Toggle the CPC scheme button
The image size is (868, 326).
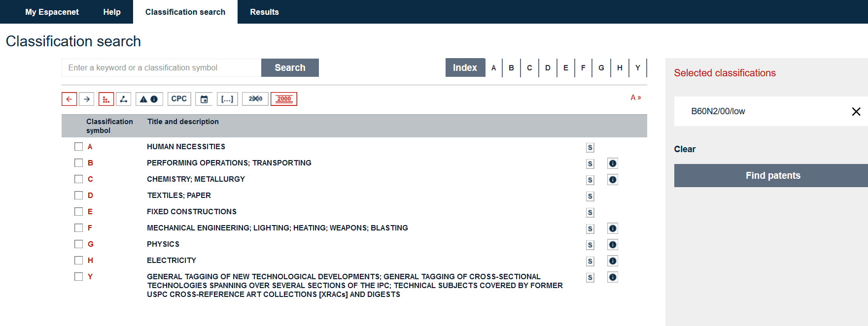pos(179,99)
